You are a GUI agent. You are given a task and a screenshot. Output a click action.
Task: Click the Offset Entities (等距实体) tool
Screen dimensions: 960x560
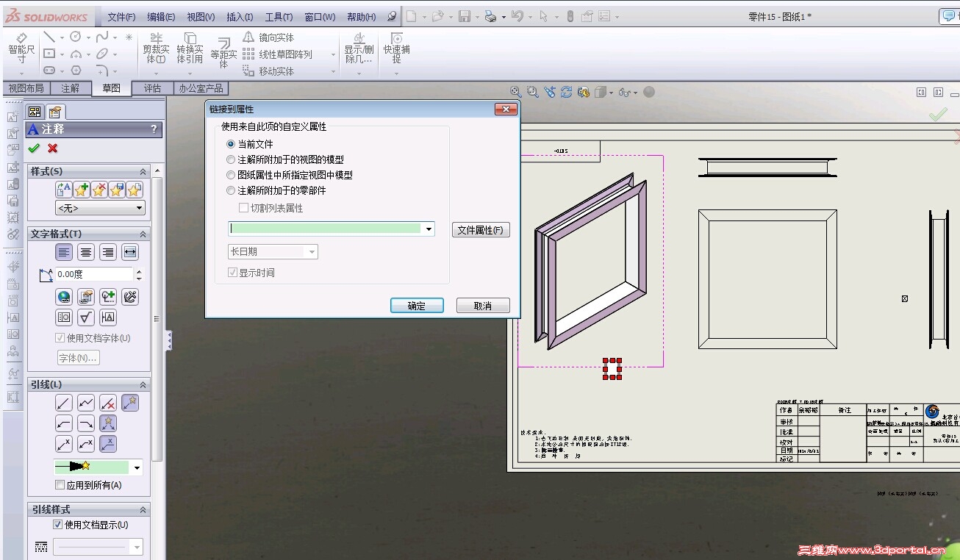tap(223, 51)
